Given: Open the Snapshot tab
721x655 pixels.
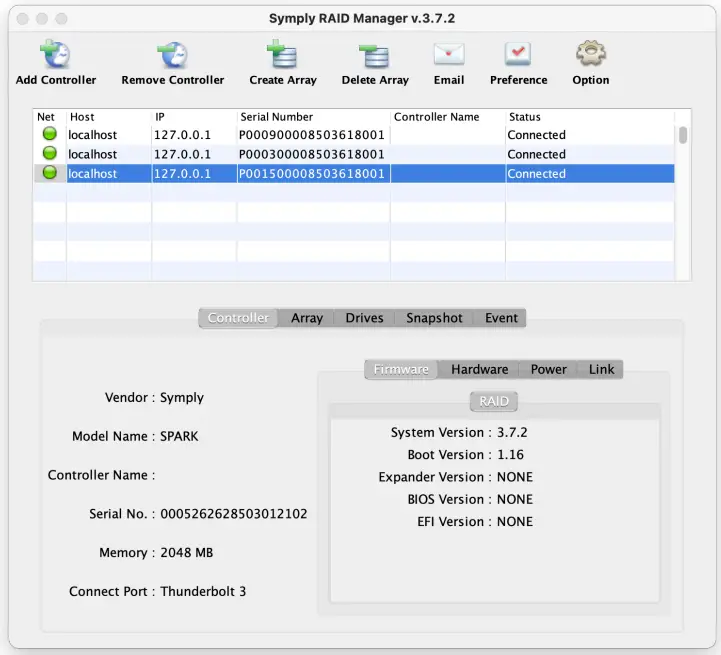Looking at the screenshot, I should 434,318.
